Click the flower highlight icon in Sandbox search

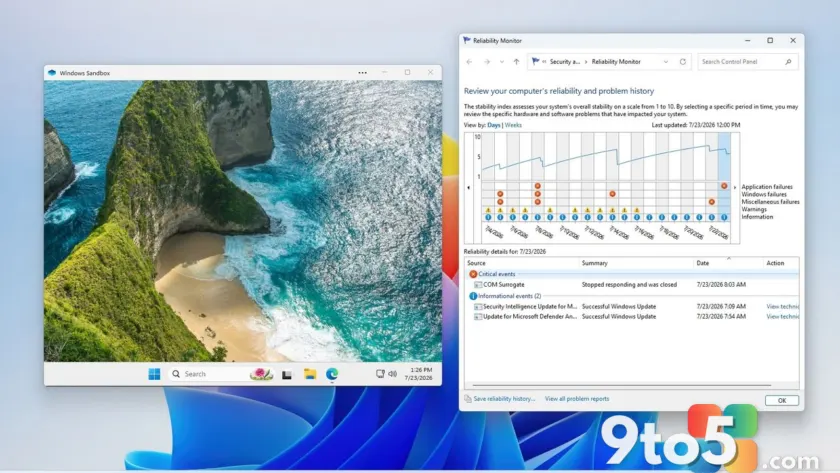coord(261,374)
